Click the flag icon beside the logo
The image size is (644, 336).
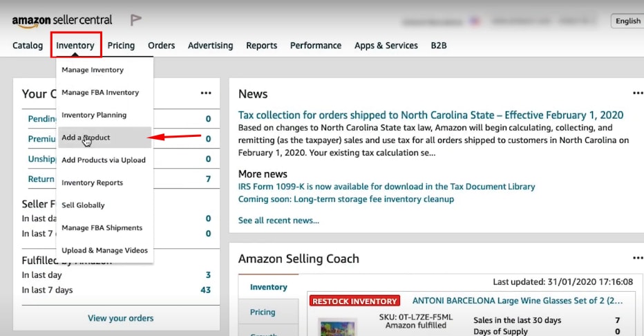(135, 20)
